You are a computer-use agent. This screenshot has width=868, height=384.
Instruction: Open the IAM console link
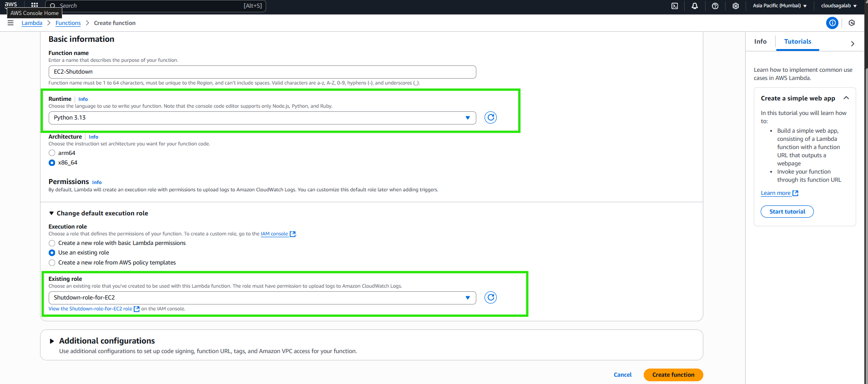point(274,234)
